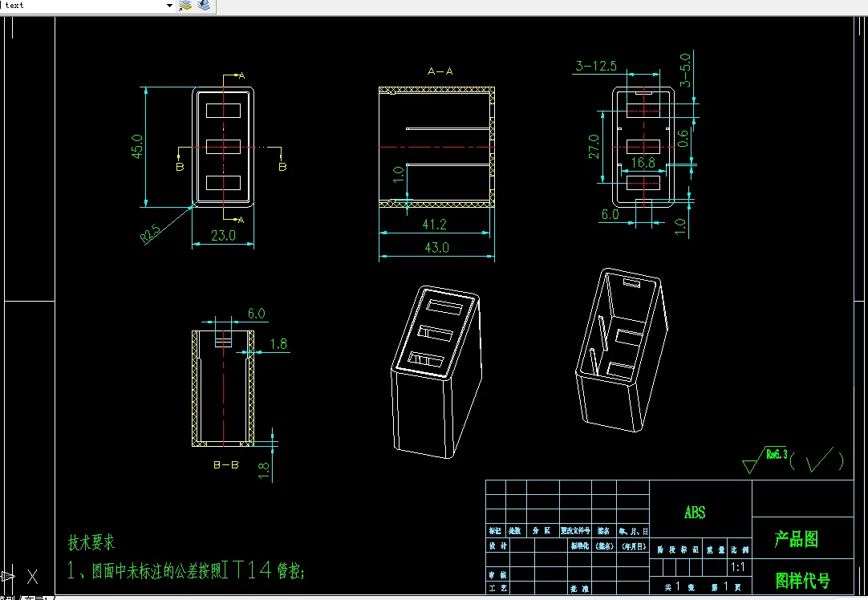This screenshot has height=600, width=868.
Task: Select the isometric view showing the open interior
Action: tap(621, 350)
